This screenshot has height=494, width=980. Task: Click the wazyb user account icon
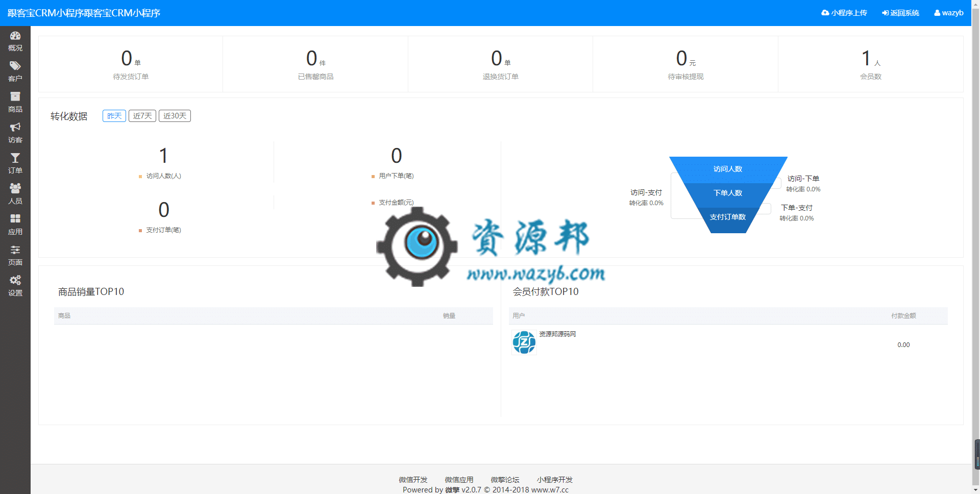click(937, 13)
